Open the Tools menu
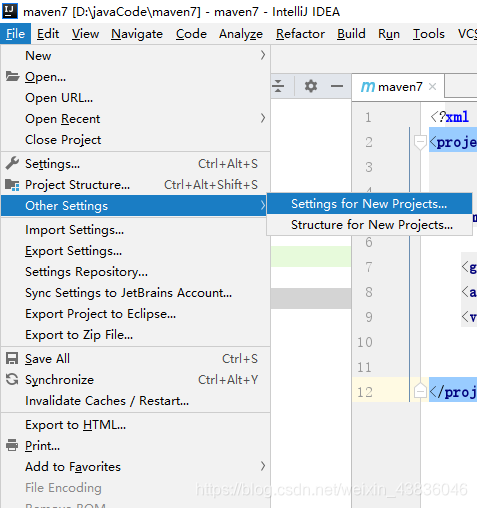Image resolution: width=477 pixels, height=508 pixels. tap(429, 34)
